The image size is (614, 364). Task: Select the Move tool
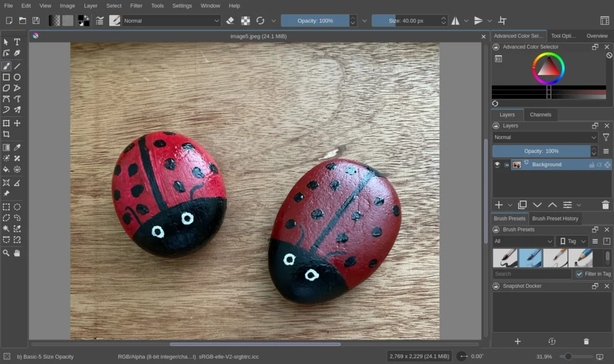(x=17, y=123)
